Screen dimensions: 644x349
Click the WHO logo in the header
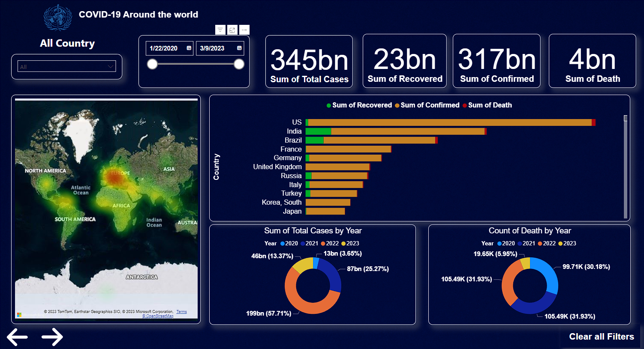point(58,18)
